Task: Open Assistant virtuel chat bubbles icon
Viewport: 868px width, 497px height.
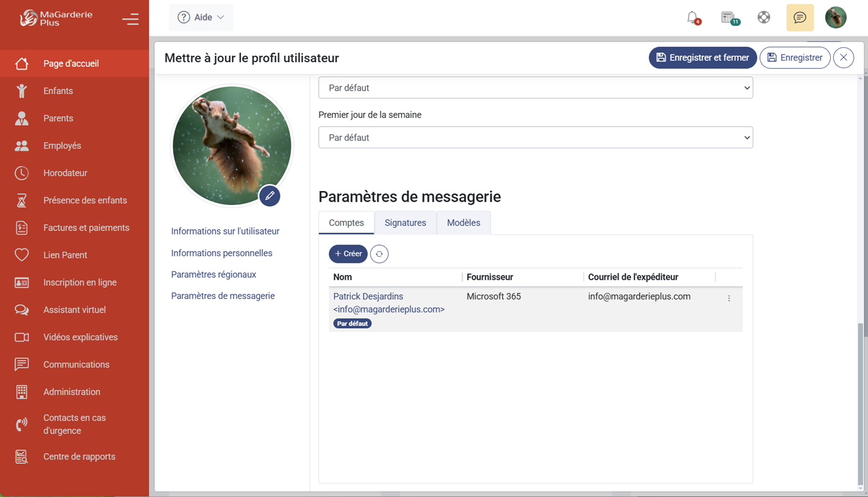Action: coord(22,310)
